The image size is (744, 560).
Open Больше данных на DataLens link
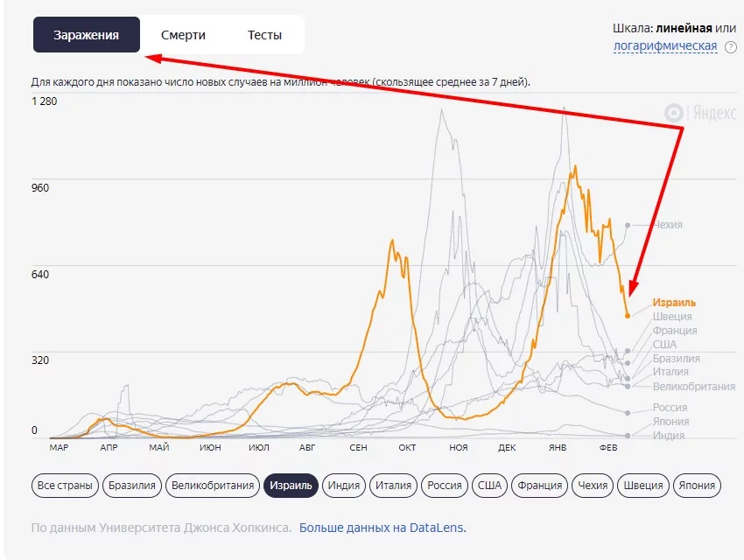pos(383,528)
